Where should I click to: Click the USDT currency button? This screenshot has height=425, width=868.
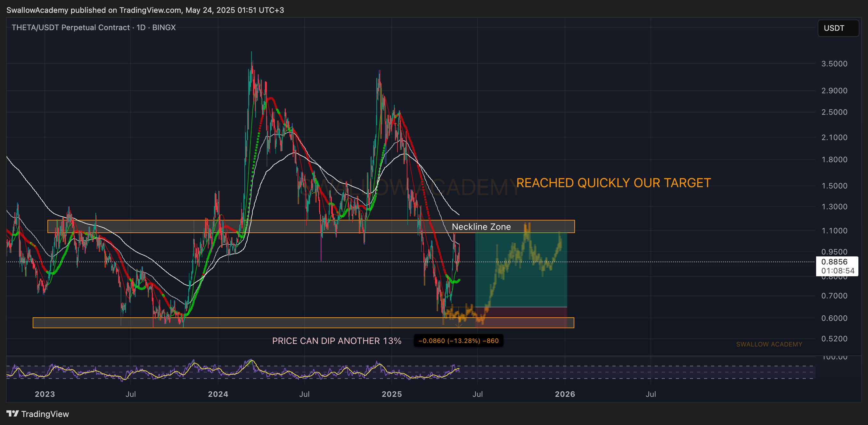pos(838,28)
